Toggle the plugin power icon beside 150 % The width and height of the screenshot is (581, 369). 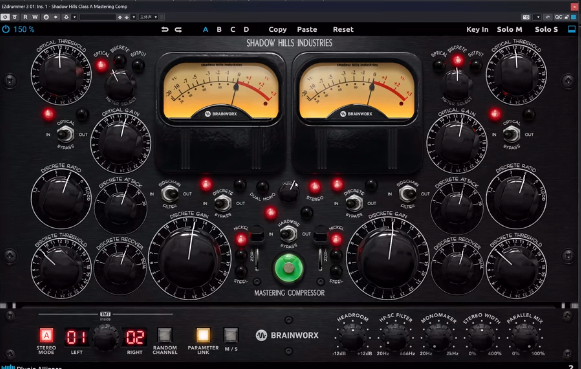[6, 29]
